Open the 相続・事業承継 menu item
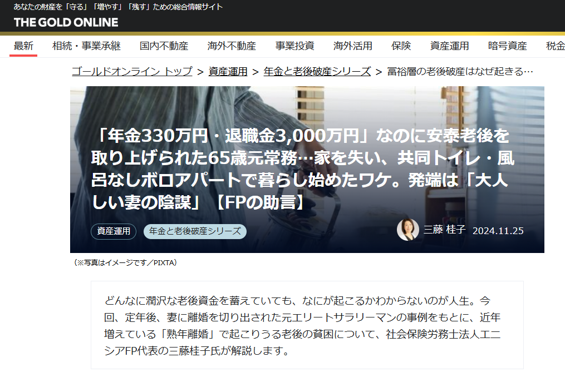The image size is (565, 392). 86,46
